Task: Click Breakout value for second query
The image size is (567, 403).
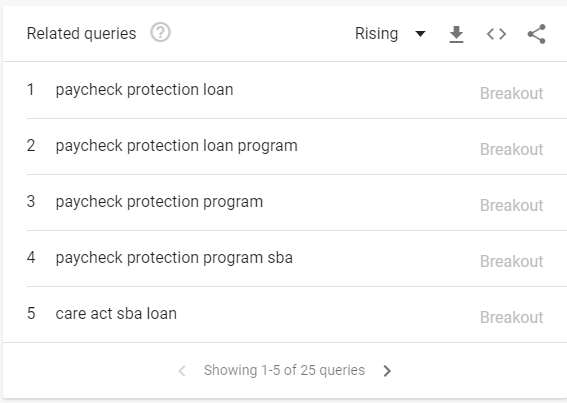Action: click(511, 149)
